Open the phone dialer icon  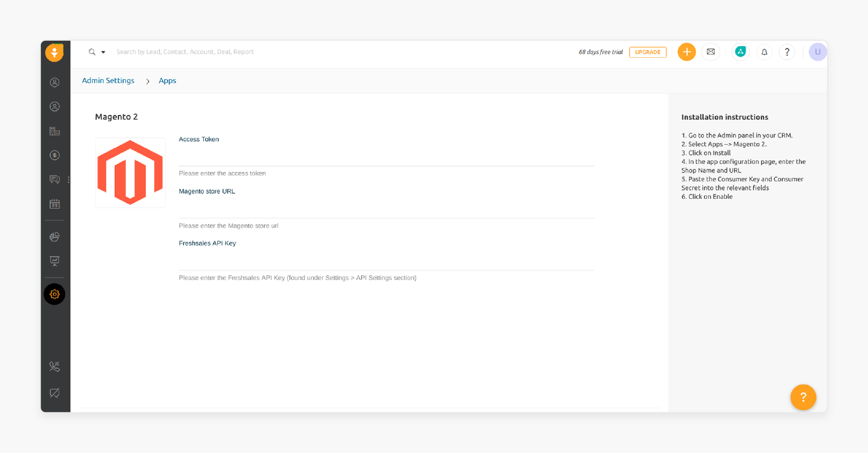(54, 367)
